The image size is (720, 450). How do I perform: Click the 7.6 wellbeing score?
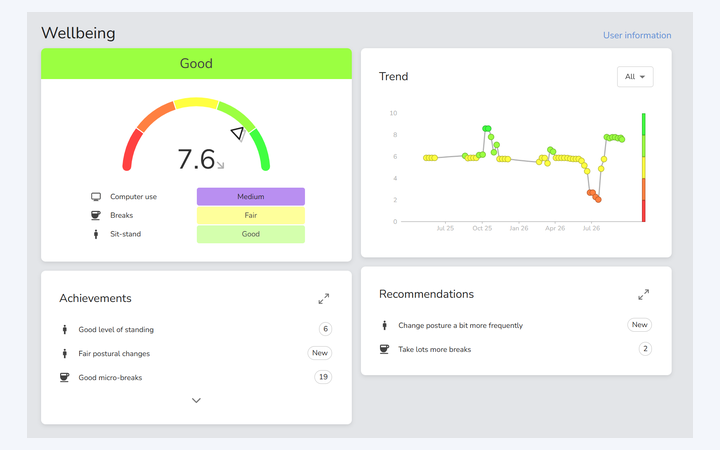click(x=196, y=159)
